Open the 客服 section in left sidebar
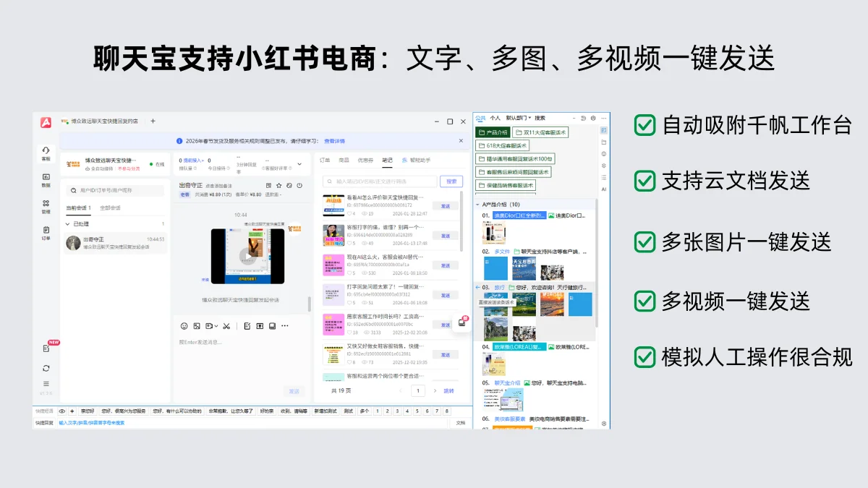Image resolution: width=868 pixels, height=488 pixels. click(46, 153)
